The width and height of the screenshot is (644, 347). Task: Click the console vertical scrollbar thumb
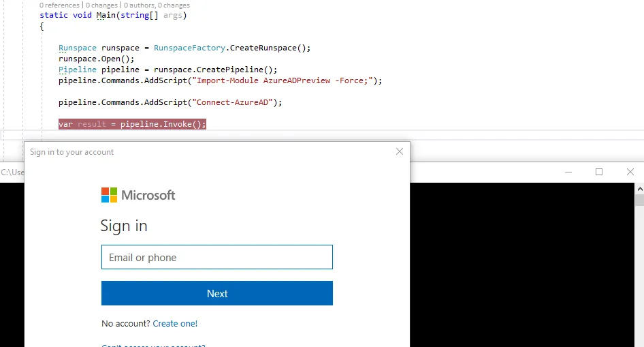point(639,200)
